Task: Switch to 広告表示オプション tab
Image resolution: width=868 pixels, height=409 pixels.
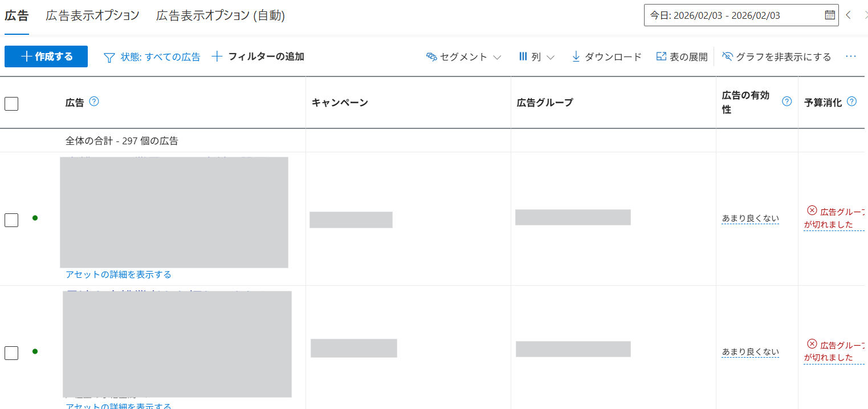Action: [92, 16]
